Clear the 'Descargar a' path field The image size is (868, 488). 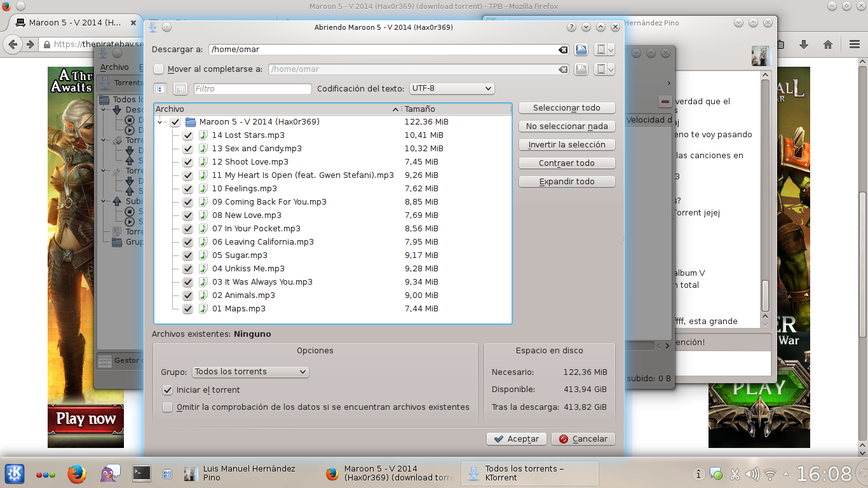coord(563,50)
